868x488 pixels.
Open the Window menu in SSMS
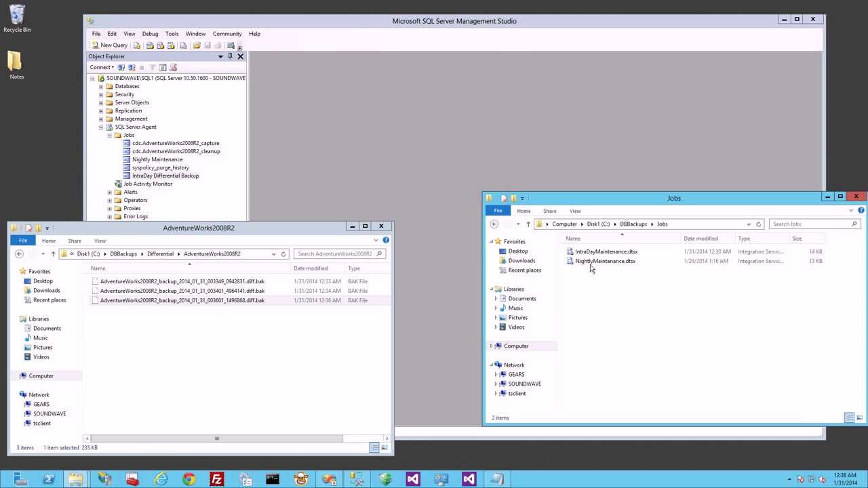(195, 34)
